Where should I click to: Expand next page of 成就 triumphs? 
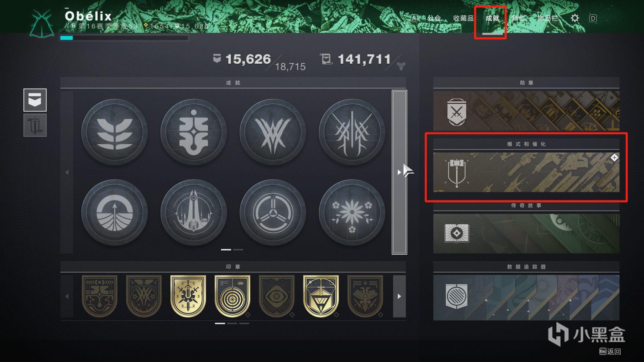[399, 172]
